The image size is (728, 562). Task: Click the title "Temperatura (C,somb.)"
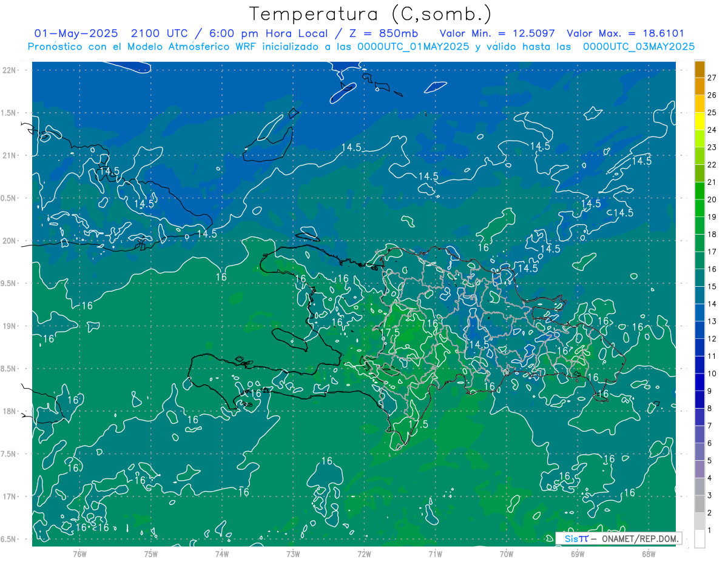click(371, 13)
